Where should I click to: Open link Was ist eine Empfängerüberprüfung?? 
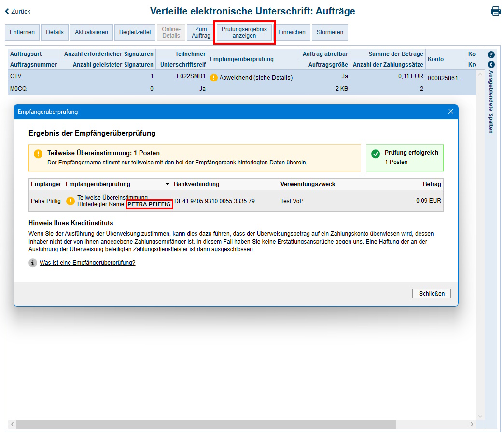(x=87, y=263)
